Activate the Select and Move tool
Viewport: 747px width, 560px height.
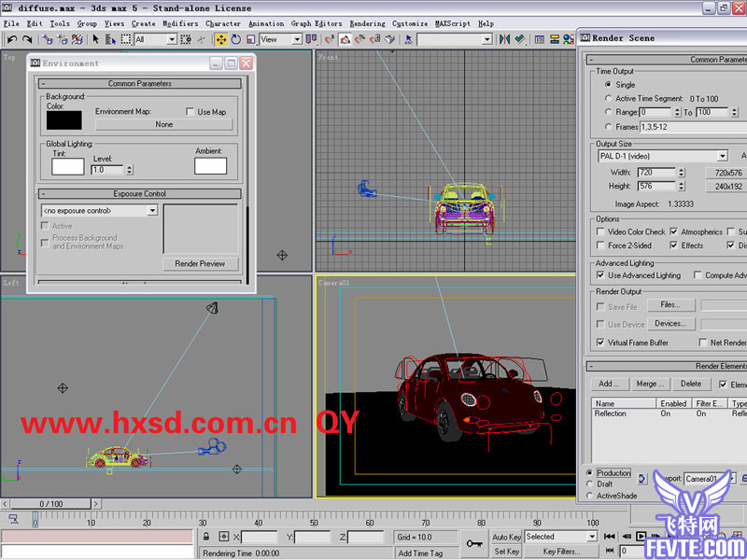221,39
